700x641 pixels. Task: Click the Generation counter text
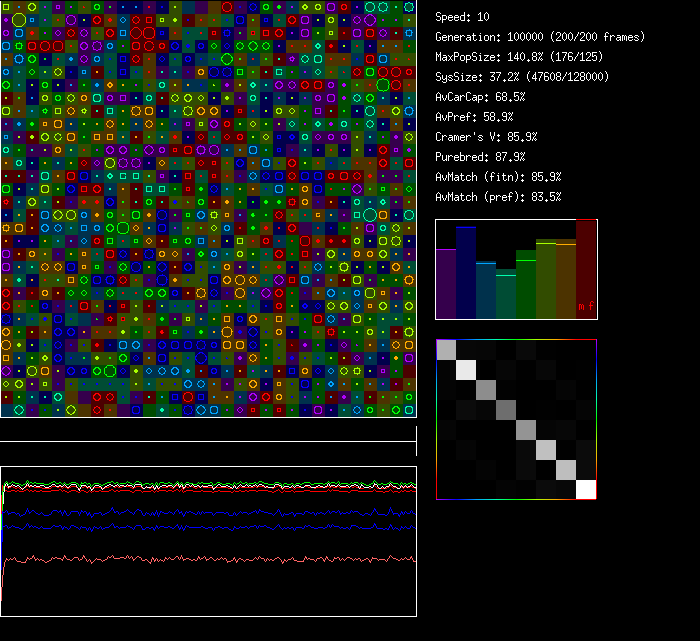coord(540,37)
